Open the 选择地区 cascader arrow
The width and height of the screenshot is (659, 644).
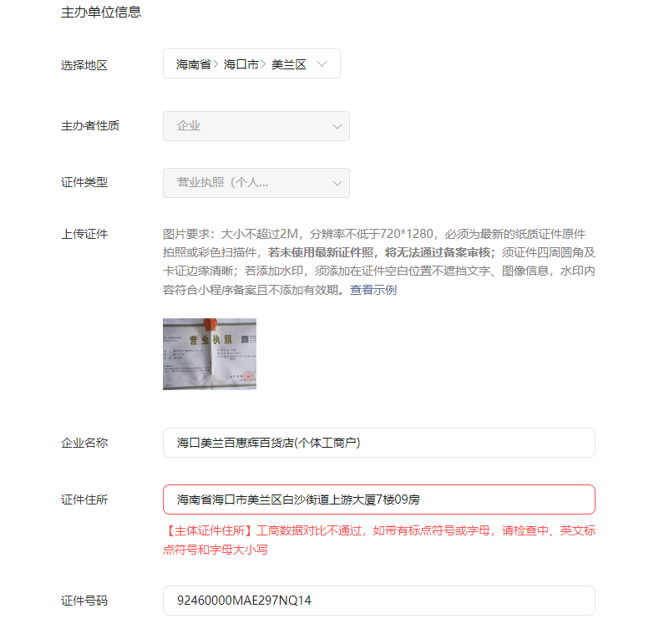[322, 63]
